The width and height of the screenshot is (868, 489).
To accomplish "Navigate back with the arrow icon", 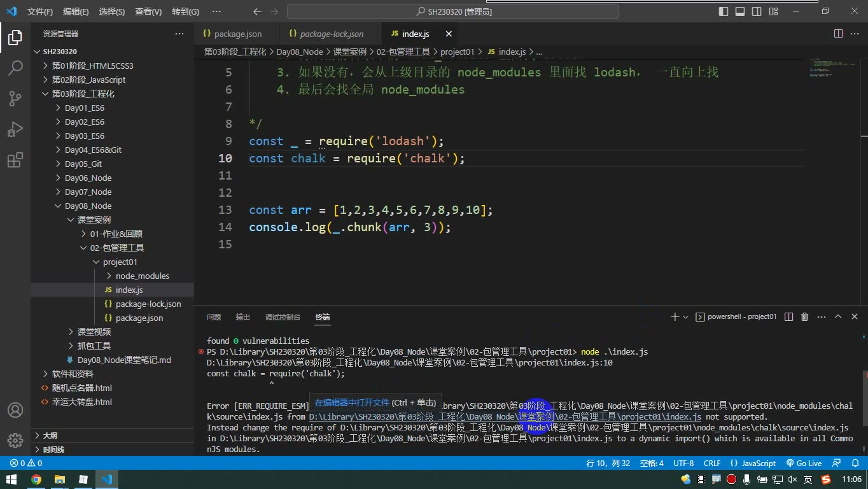I will [257, 11].
